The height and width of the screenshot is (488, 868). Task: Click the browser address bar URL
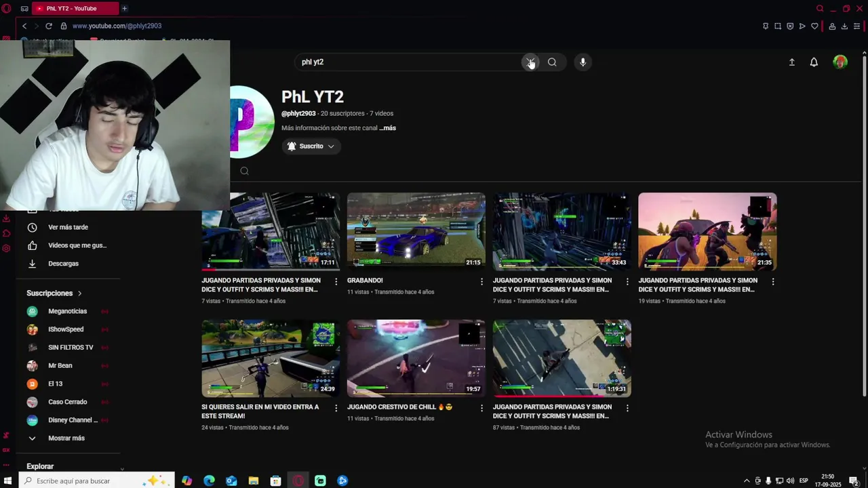117,26
